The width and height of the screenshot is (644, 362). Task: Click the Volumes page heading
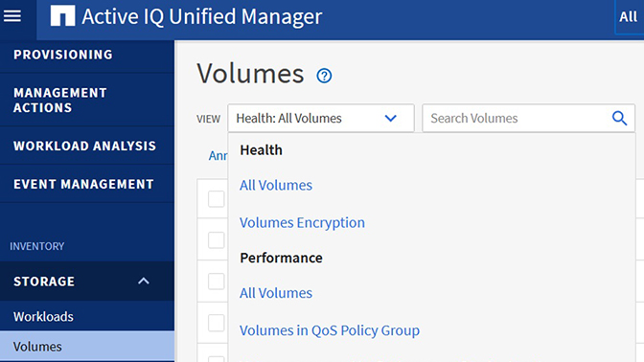click(x=250, y=74)
